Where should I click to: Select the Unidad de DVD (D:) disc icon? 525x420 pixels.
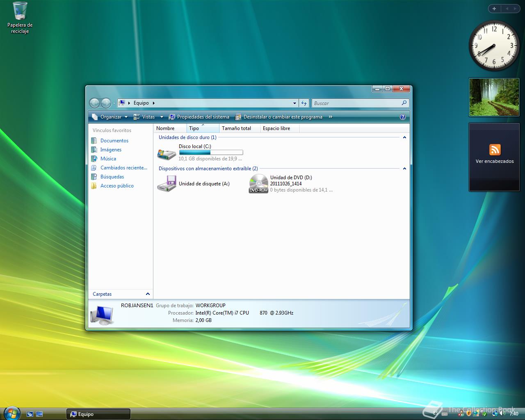(258, 183)
